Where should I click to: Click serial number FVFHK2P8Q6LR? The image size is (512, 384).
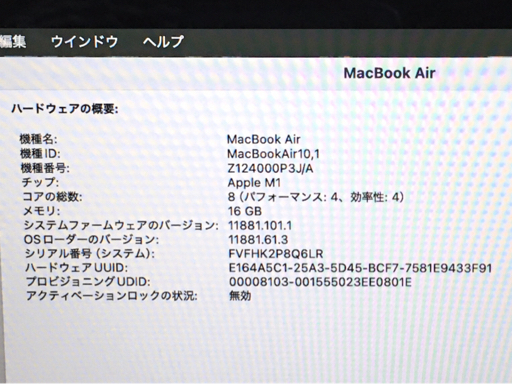pyautogui.click(x=276, y=254)
